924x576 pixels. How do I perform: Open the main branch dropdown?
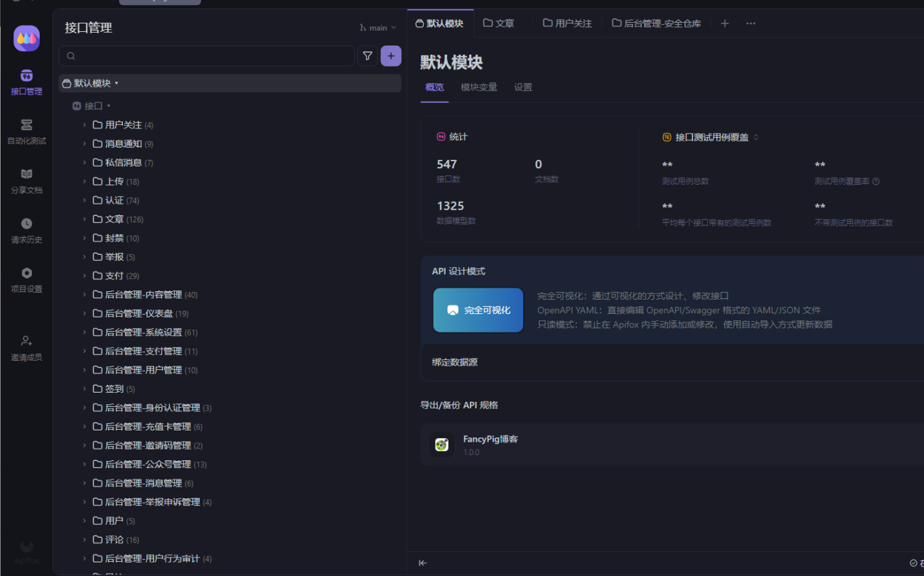pos(378,28)
